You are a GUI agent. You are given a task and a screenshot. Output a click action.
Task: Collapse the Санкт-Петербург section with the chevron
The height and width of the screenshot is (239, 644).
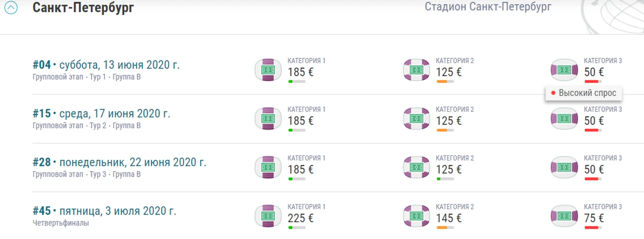pos(11,7)
